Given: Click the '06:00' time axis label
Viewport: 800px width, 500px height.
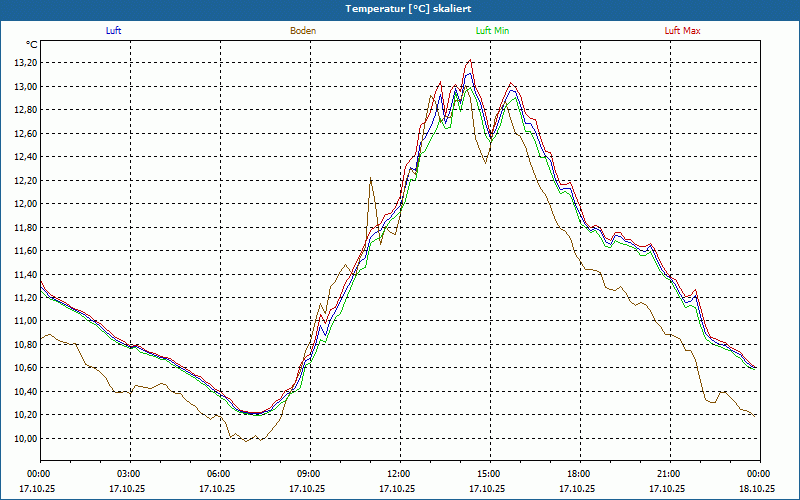Looking at the screenshot, I should [x=220, y=474].
